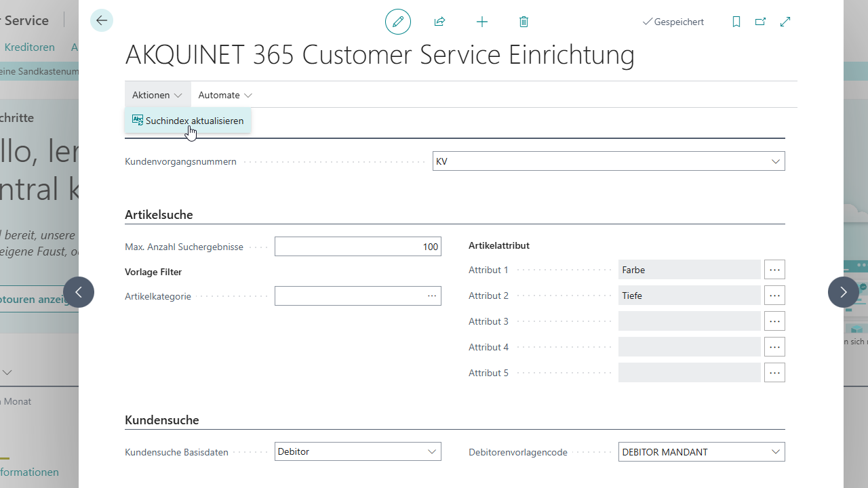The width and height of the screenshot is (868, 488).
Task: Open lookup for Attribut 3
Action: coord(774,321)
